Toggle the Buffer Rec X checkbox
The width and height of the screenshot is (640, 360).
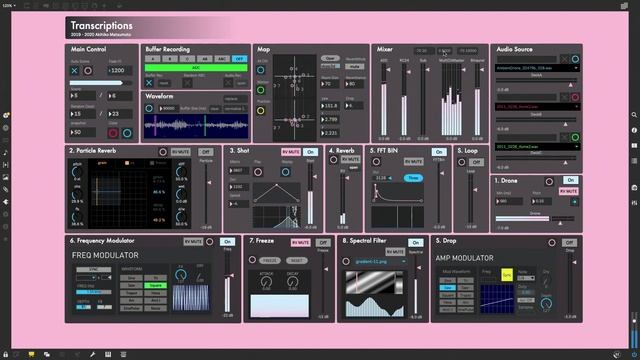click(149, 83)
